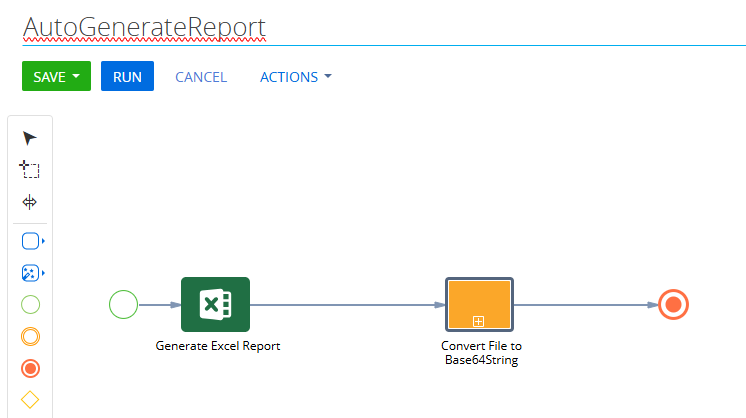Edit the AutoGenerateReport process name field
Screen dimensions: 746x418
tap(383, 28)
